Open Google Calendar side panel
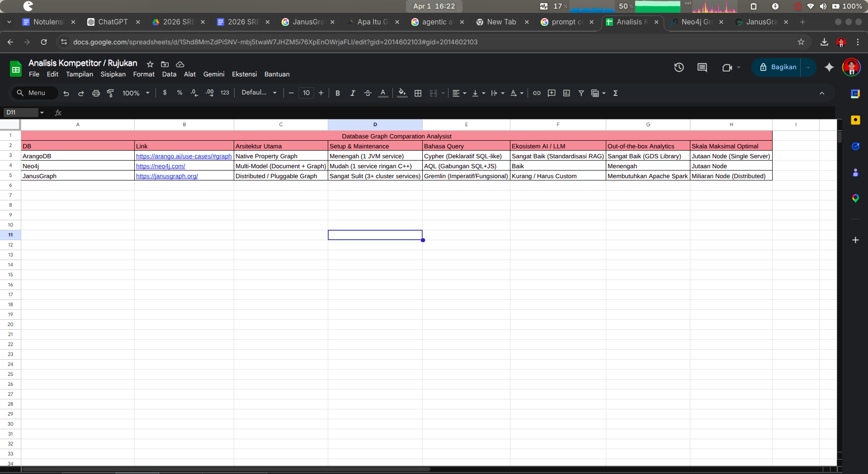This screenshot has width=868, height=474. pyautogui.click(x=855, y=94)
